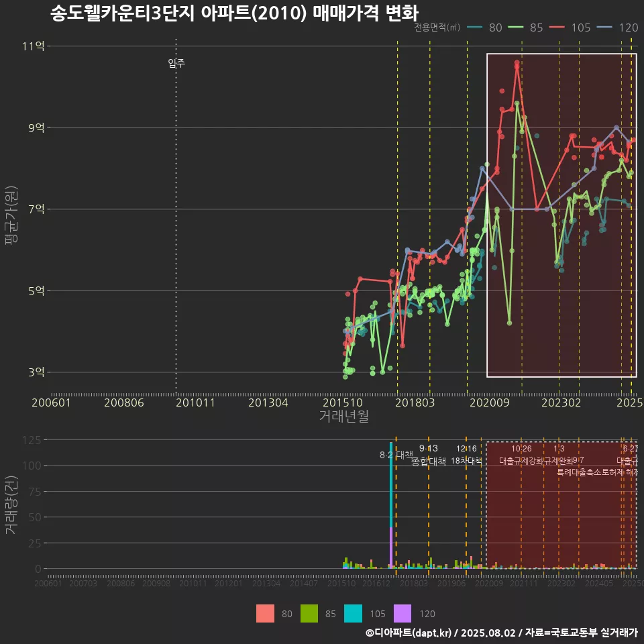Click '201304' on the price chart x-axis
The height and width of the screenshot is (644, 644).
pyautogui.click(x=268, y=402)
